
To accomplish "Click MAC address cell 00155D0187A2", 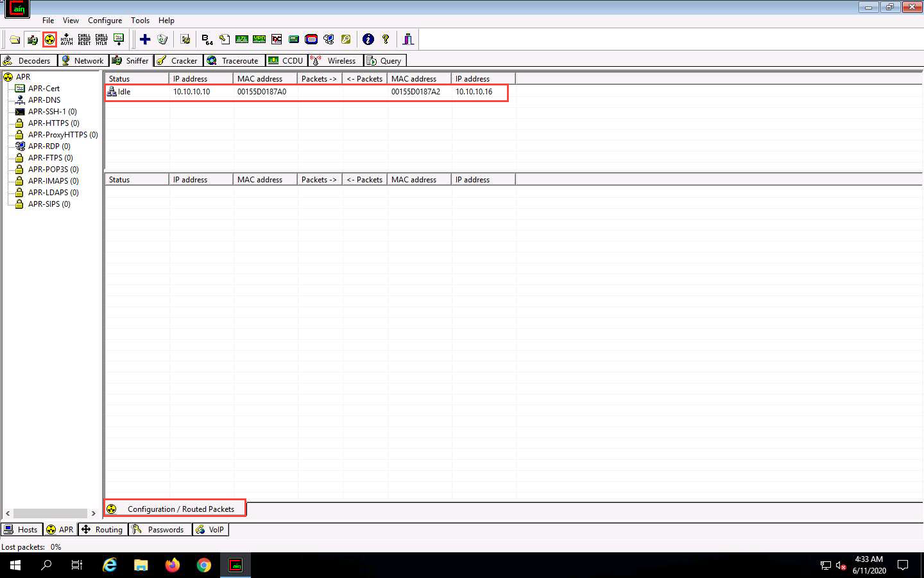I will pyautogui.click(x=416, y=92).
